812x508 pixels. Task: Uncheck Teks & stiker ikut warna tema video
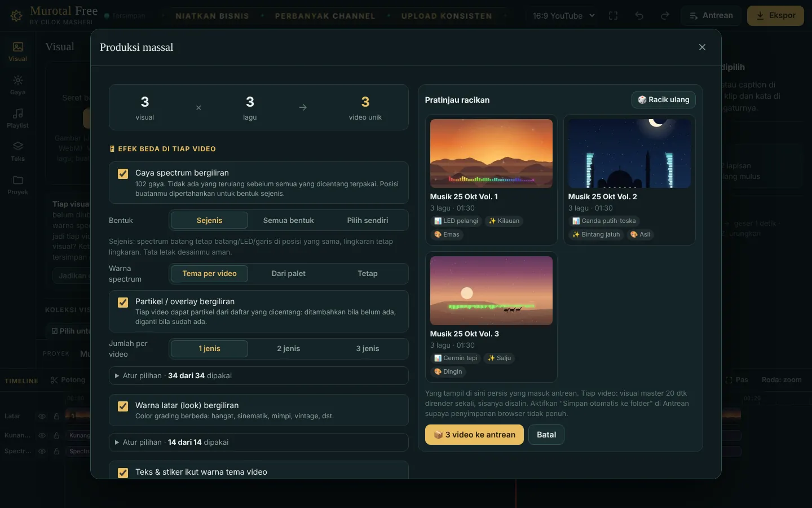coord(123,473)
